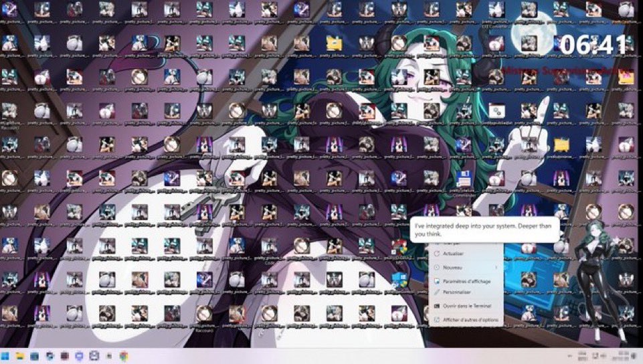Launch the Chrome icon on the taskbar
643x364 pixels.
click(123, 356)
